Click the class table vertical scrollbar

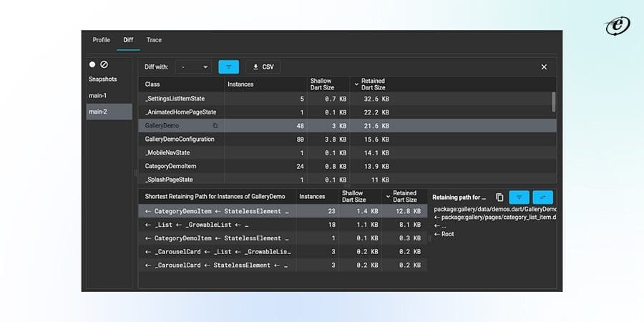pos(554,102)
